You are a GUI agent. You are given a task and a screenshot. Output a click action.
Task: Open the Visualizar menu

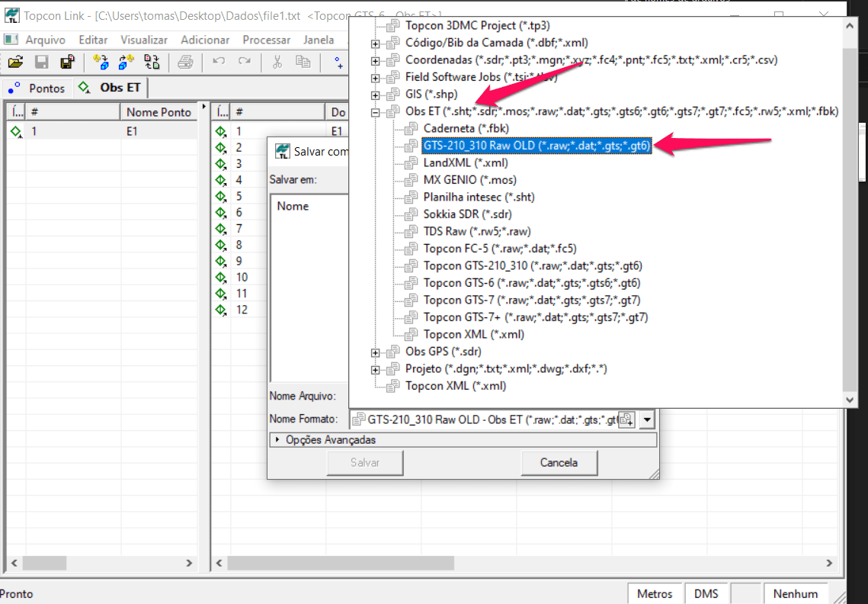pos(144,40)
